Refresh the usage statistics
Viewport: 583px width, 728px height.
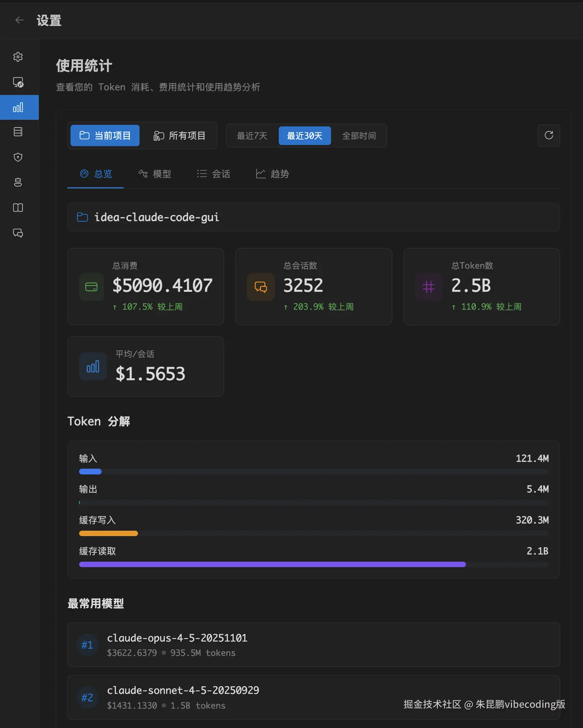point(549,135)
